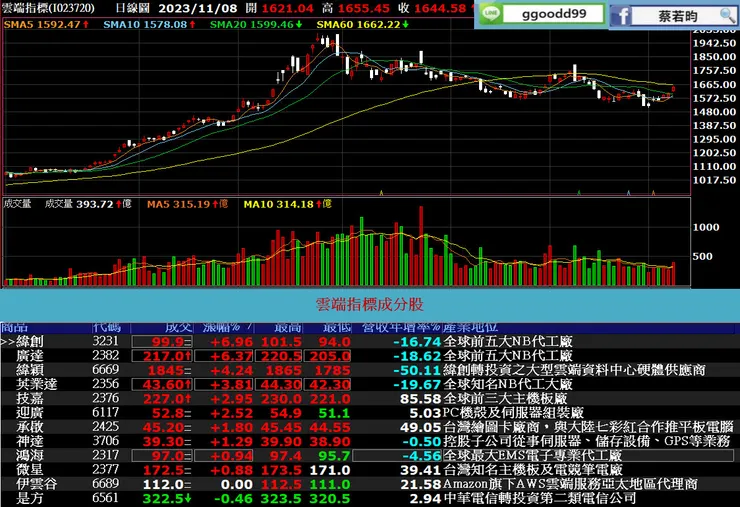Screen dimensions: 740x507
Task: Click stock code 6117
Action: [x=106, y=413]
